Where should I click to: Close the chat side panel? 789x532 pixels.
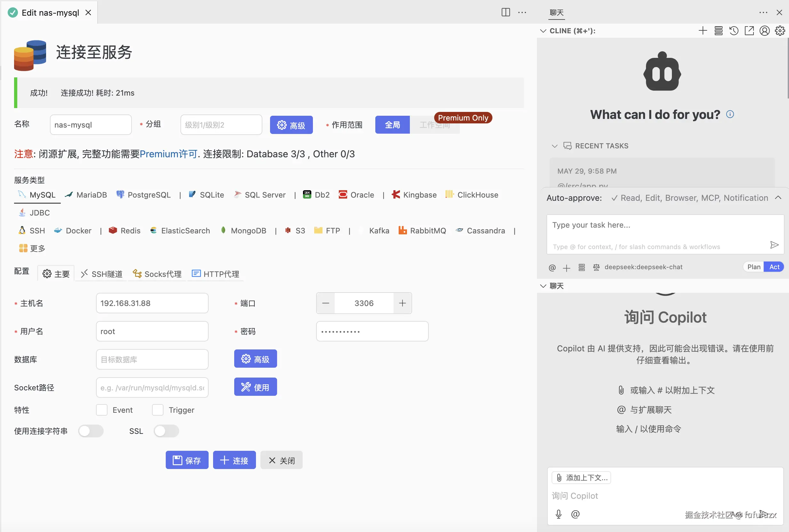[779, 12]
